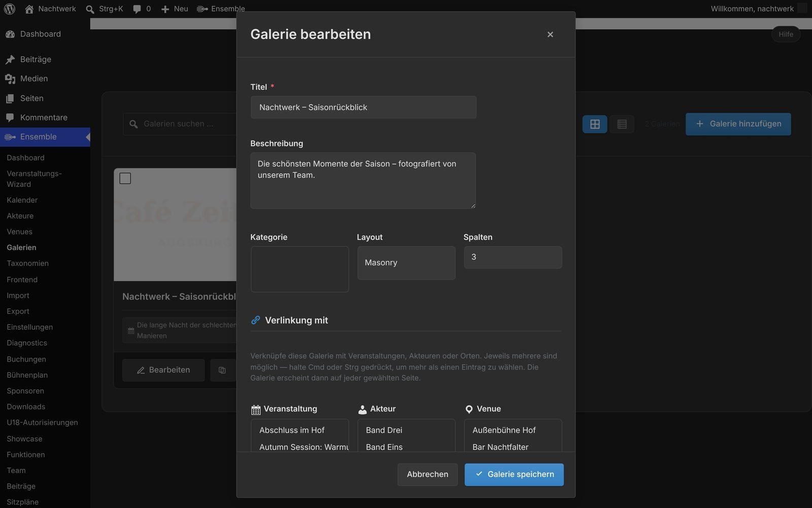Open Import submenu

pos(18,296)
